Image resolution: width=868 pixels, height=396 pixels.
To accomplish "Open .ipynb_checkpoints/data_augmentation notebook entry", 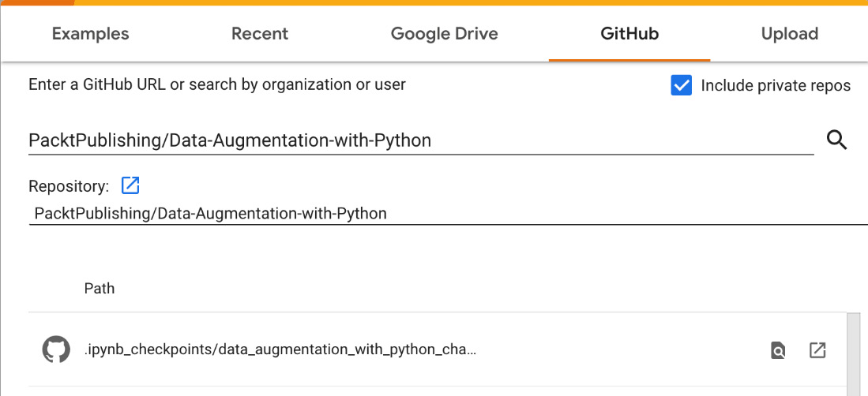I will (280, 350).
